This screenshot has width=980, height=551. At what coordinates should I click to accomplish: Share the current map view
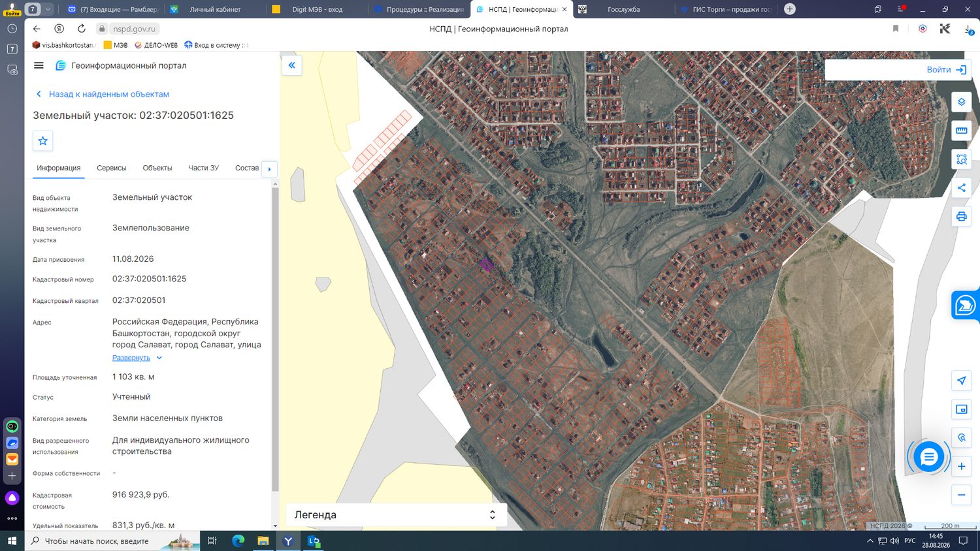coord(961,188)
